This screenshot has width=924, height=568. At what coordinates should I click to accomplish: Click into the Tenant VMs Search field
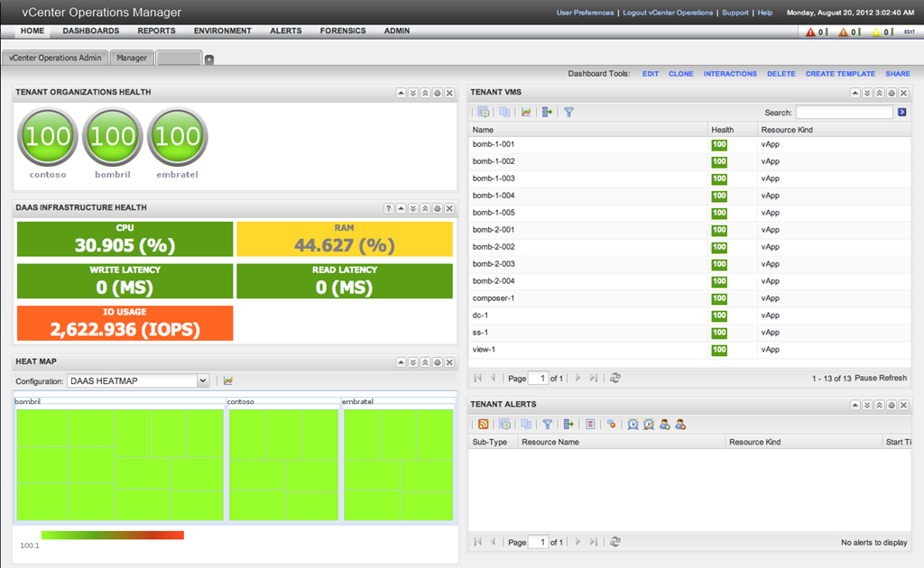(x=845, y=112)
